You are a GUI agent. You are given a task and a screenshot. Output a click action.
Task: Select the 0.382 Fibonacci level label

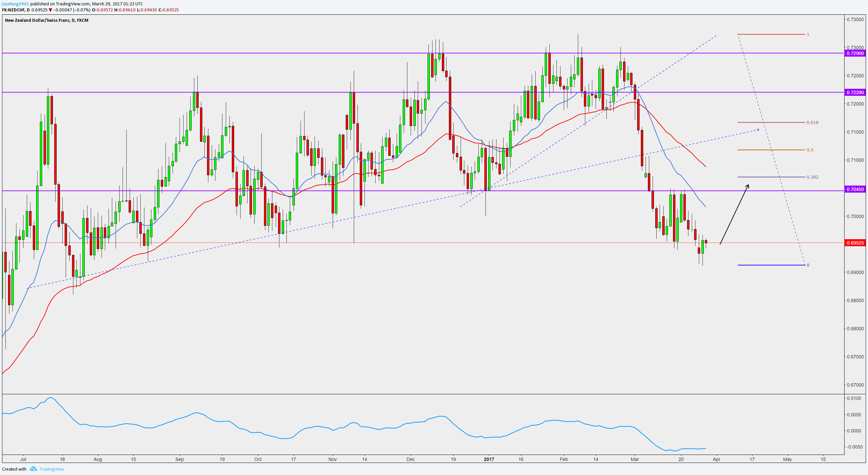(x=812, y=177)
